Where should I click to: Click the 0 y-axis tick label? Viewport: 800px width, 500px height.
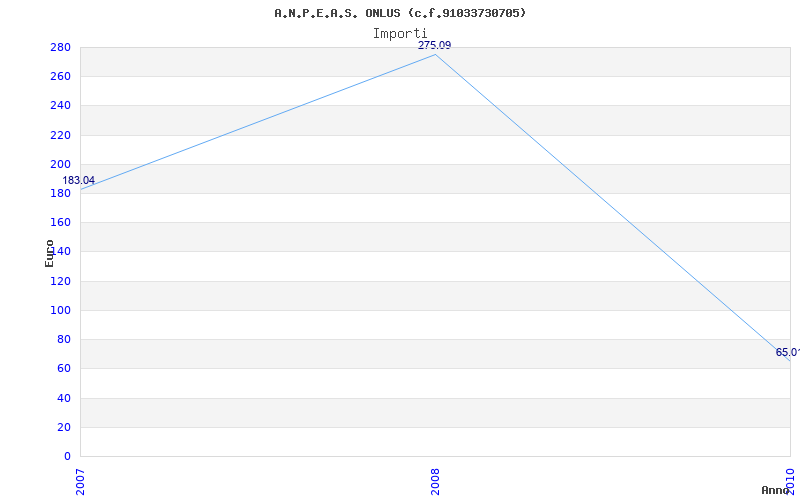(67, 456)
